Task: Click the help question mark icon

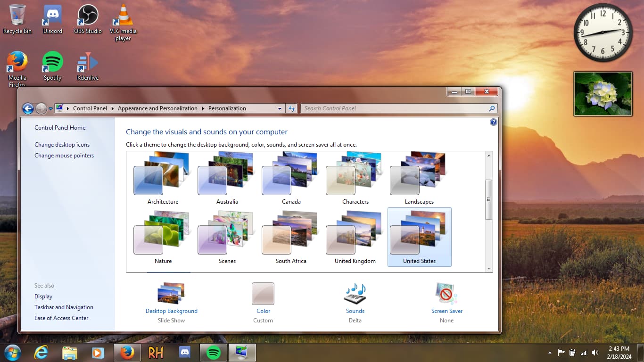Action: click(493, 122)
